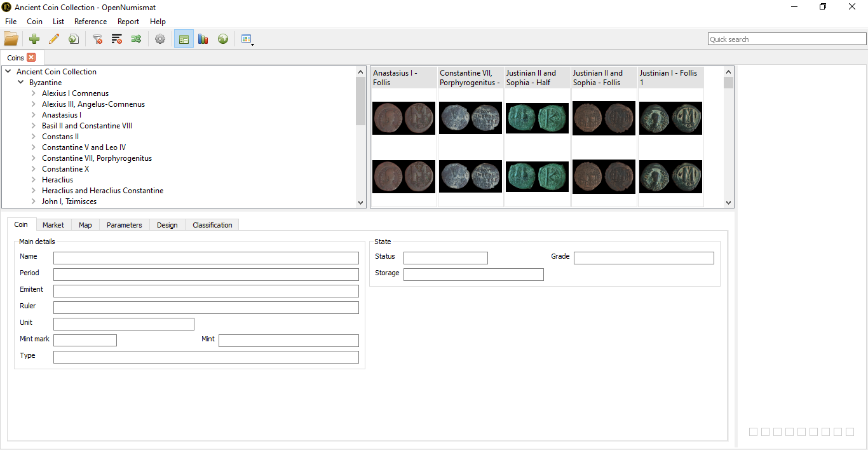Open the view mode dropdown in toolbar
The image size is (868, 450).
coord(247,39)
